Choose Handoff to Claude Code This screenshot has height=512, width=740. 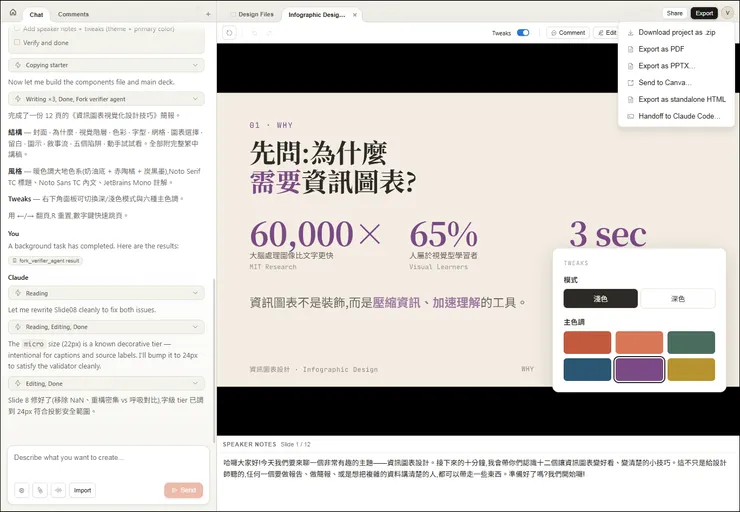click(676, 116)
